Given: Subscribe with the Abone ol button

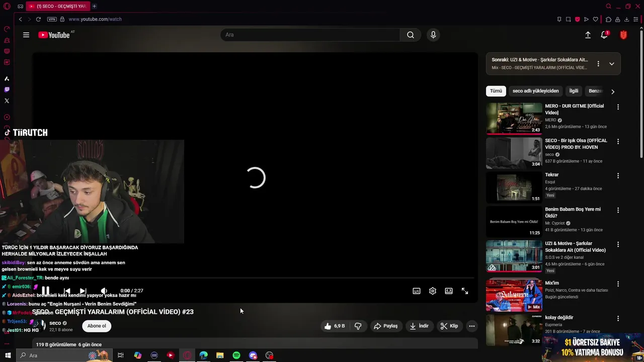Looking at the screenshot, I should (97, 326).
